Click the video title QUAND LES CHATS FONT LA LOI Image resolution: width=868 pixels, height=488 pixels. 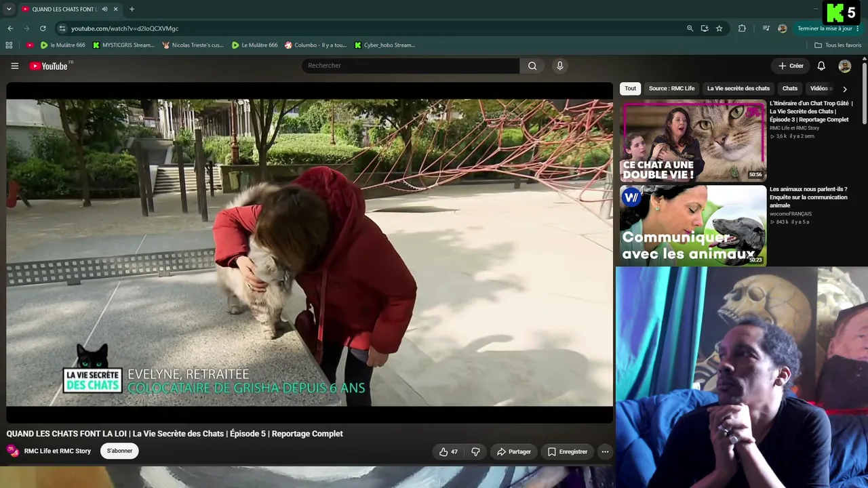[x=174, y=434]
